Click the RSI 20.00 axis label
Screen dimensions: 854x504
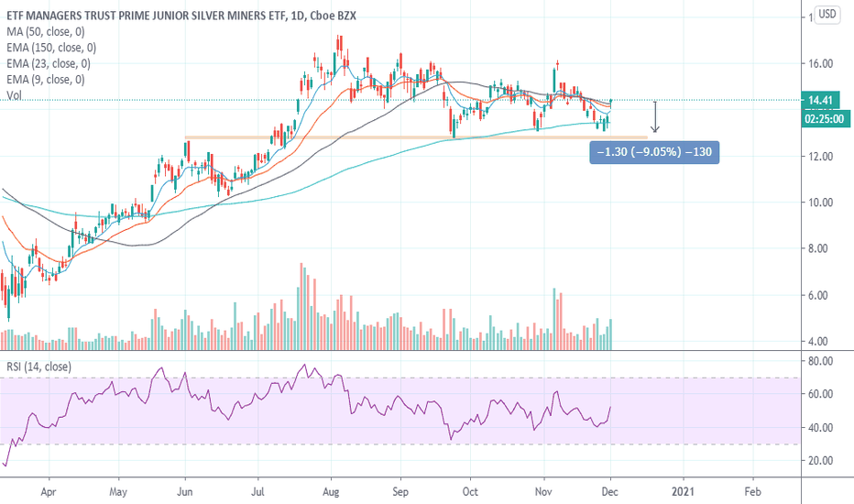(x=821, y=461)
